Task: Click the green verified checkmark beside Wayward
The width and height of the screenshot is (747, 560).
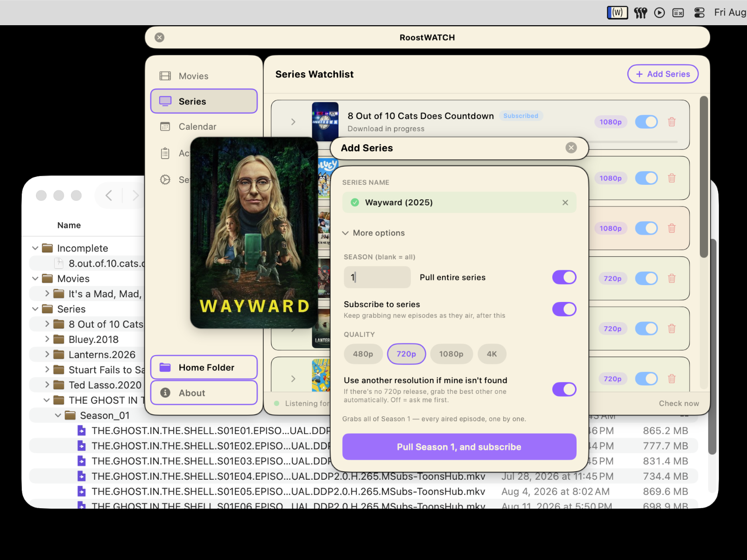Action: click(355, 203)
